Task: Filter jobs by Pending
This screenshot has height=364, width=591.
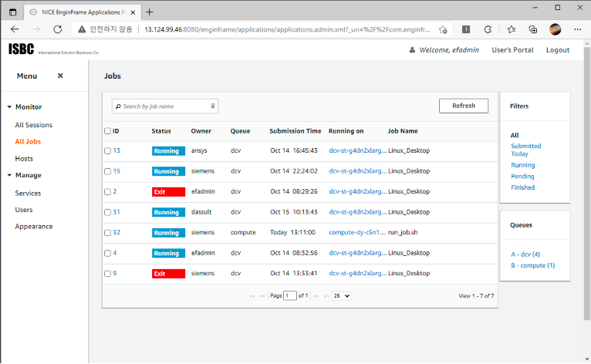Action: tap(522, 177)
